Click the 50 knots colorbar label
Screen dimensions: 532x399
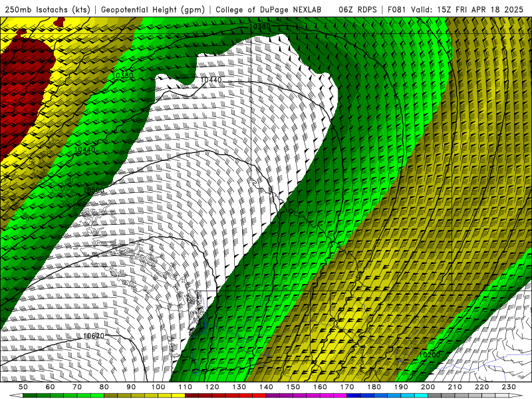click(23, 387)
